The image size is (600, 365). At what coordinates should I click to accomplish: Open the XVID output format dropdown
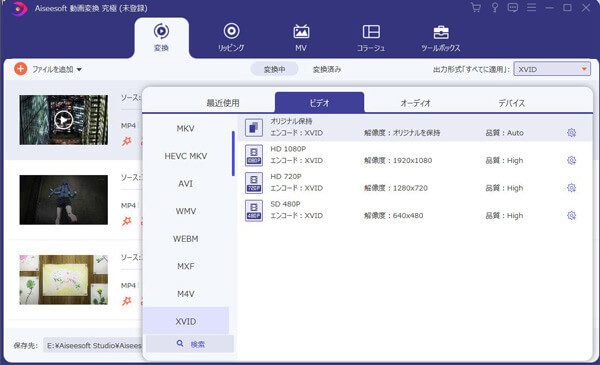click(552, 69)
